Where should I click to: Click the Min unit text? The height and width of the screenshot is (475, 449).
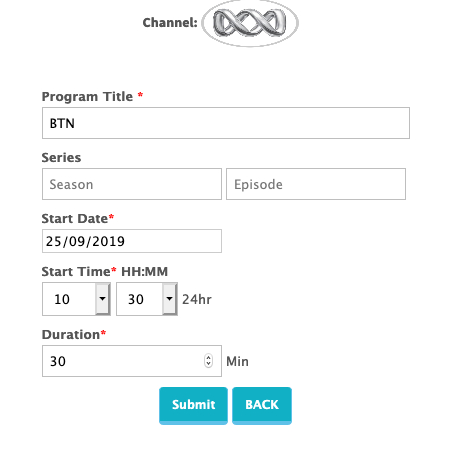[x=237, y=361]
